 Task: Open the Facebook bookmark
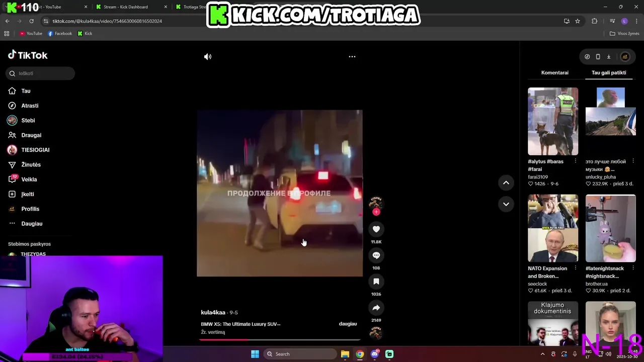(60, 34)
